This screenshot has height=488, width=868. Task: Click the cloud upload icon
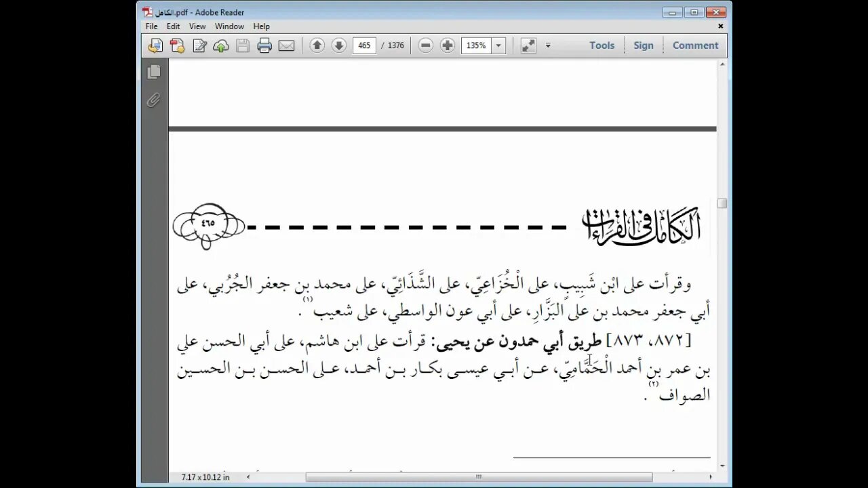coord(221,45)
